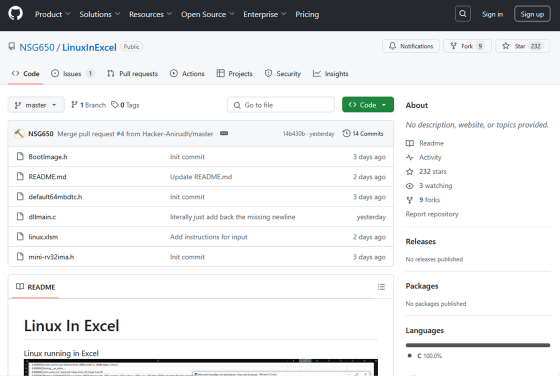Image resolution: width=560 pixels, height=376 pixels.
Task: Open the 232 stars link
Action: pyautogui.click(x=426, y=171)
